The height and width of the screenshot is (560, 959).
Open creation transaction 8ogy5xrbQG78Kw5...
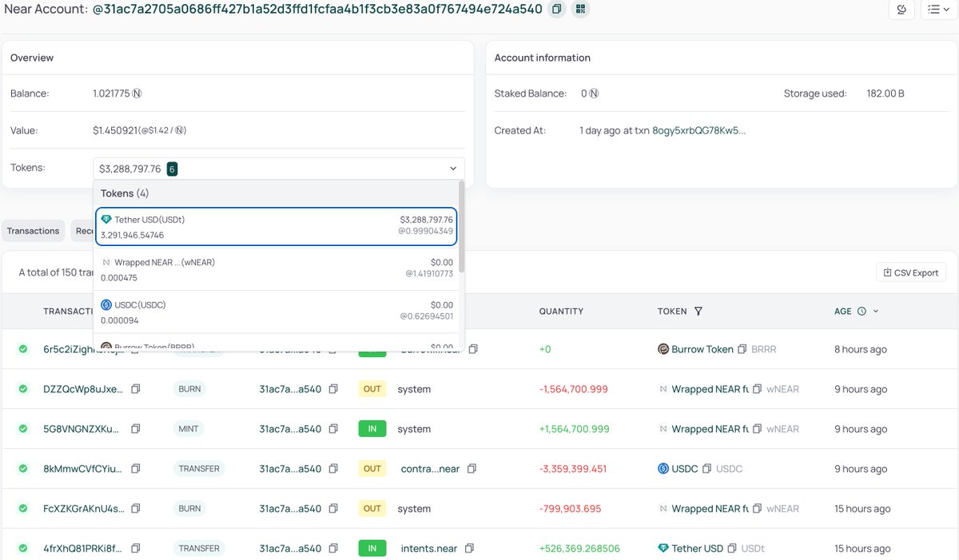click(x=699, y=130)
